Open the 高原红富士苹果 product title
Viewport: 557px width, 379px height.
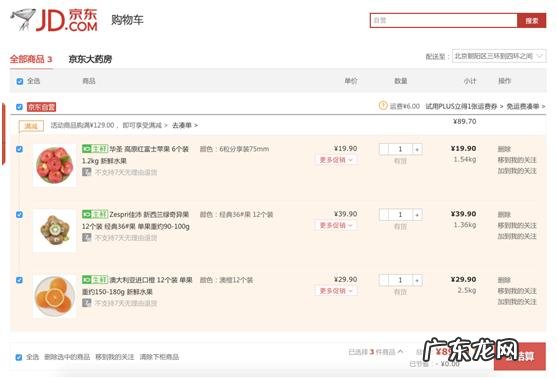(136, 155)
